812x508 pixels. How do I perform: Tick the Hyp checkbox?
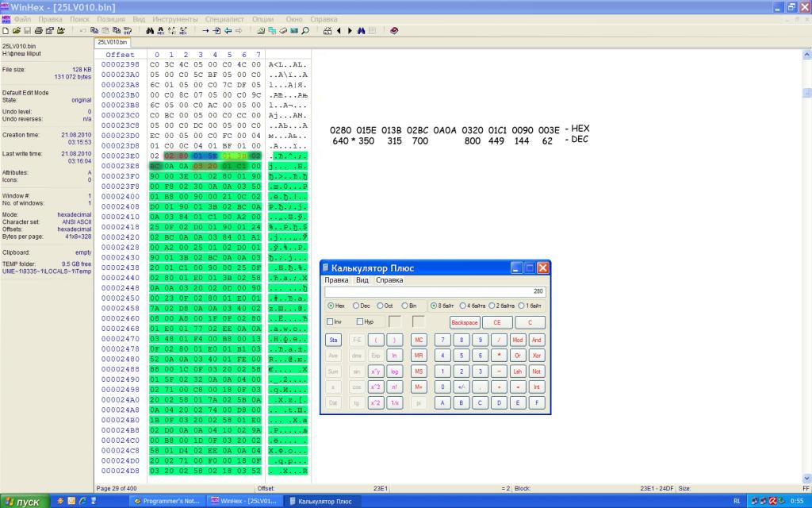[361, 321]
